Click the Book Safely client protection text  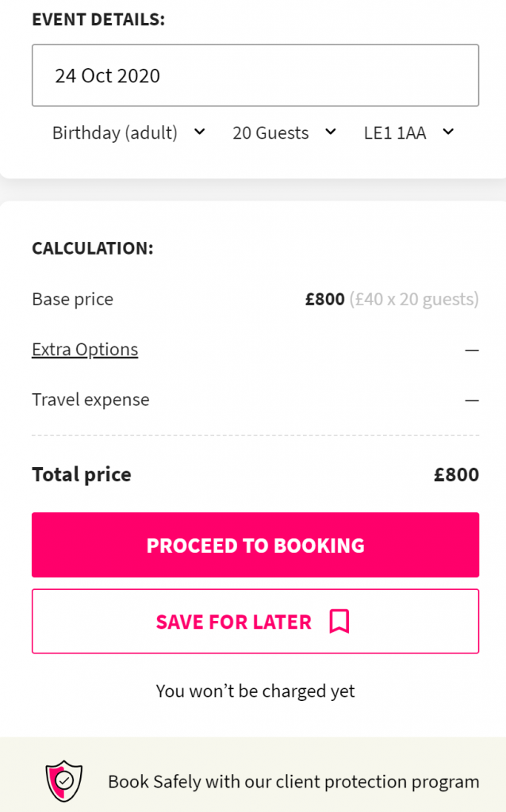pyautogui.click(x=293, y=782)
